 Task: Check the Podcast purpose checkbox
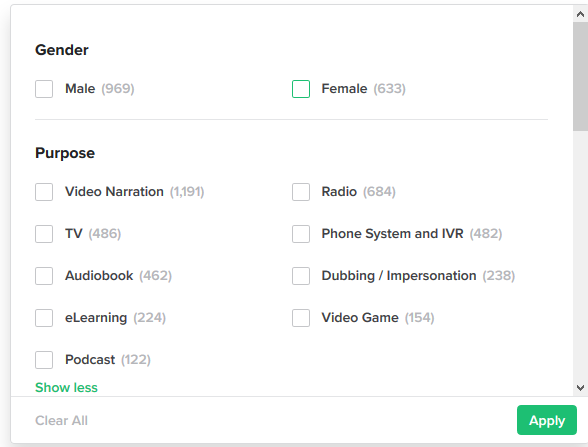[x=44, y=360]
